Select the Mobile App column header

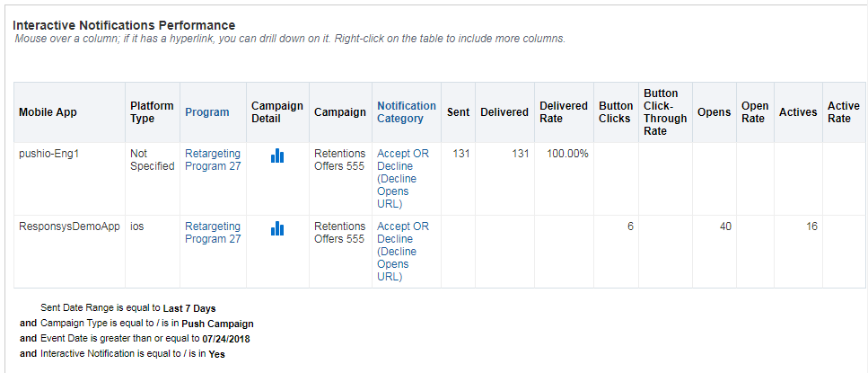tap(48, 112)
